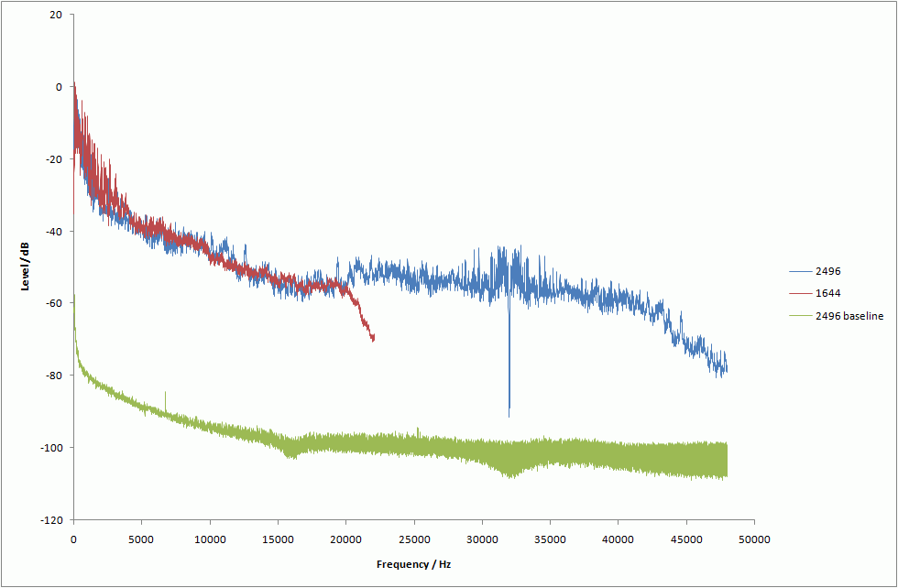
Task: Click the 35000 label on the frequency axis
Action: point(551,539)
